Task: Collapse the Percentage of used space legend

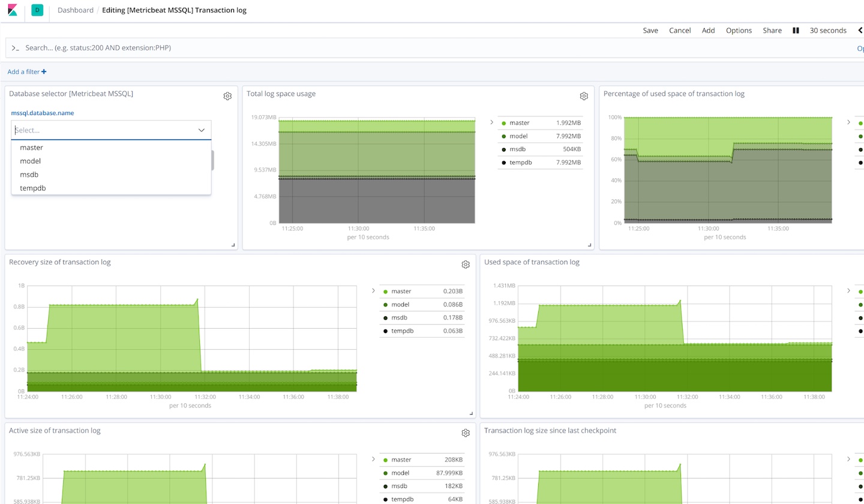Action: click(848, 122)
